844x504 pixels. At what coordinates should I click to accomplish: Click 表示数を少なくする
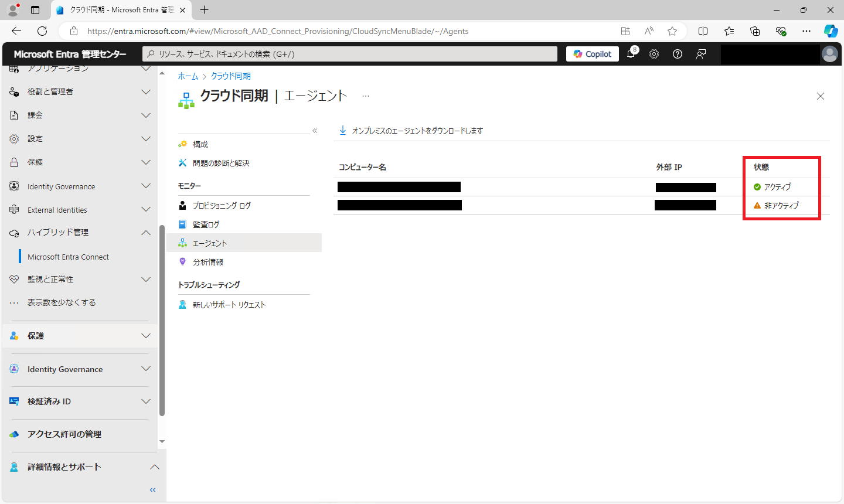tap(62, 302)
